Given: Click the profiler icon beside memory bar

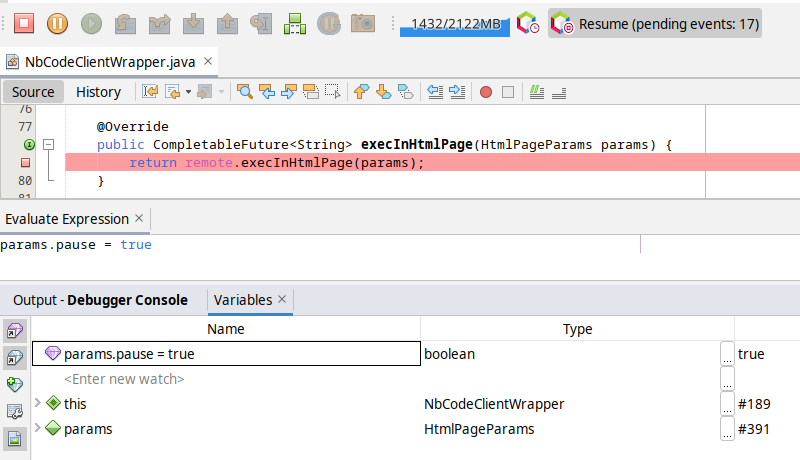Looking at the screenshot, I should click(x=528, y=23).
